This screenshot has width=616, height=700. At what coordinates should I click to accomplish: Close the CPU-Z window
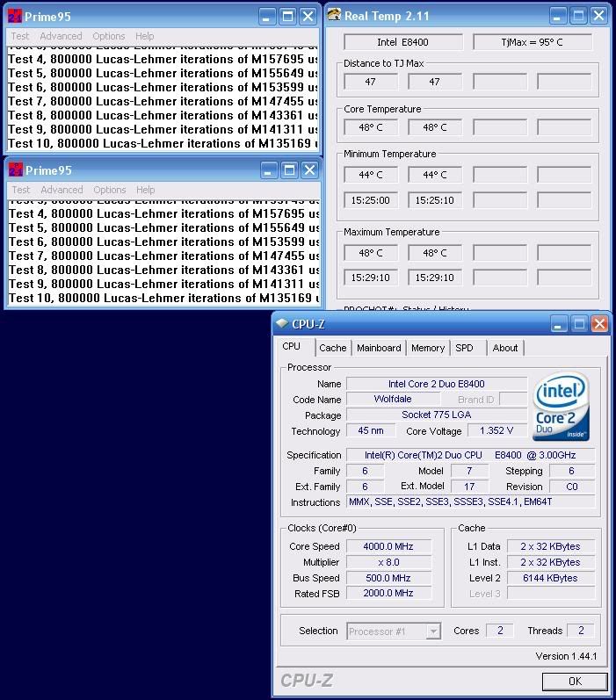600,324
